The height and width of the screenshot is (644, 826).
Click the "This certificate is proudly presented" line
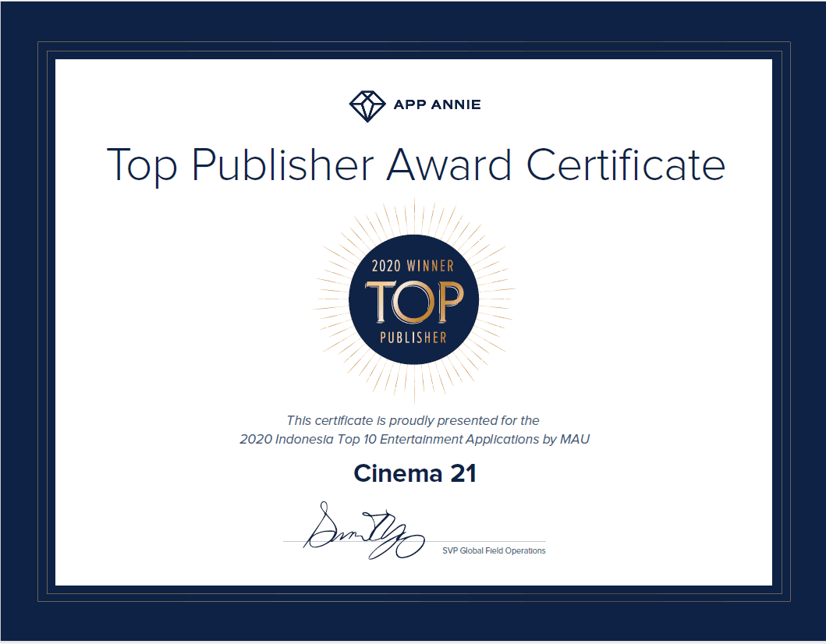point(413,420)
